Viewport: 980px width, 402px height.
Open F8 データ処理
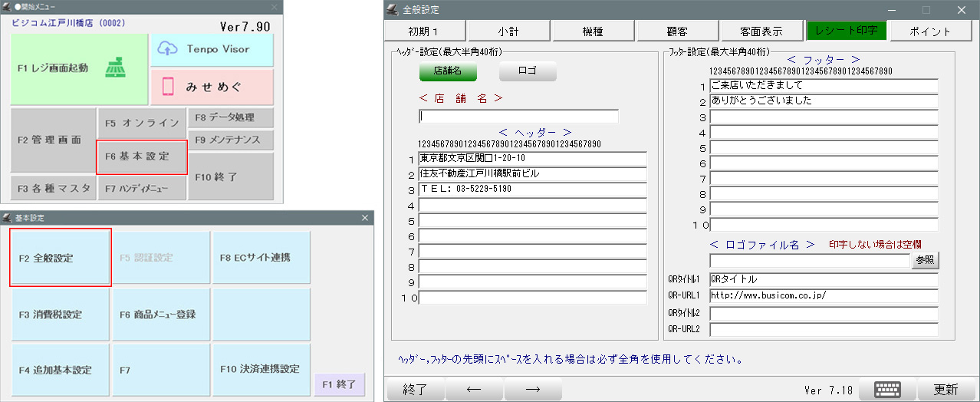[231, 118]
